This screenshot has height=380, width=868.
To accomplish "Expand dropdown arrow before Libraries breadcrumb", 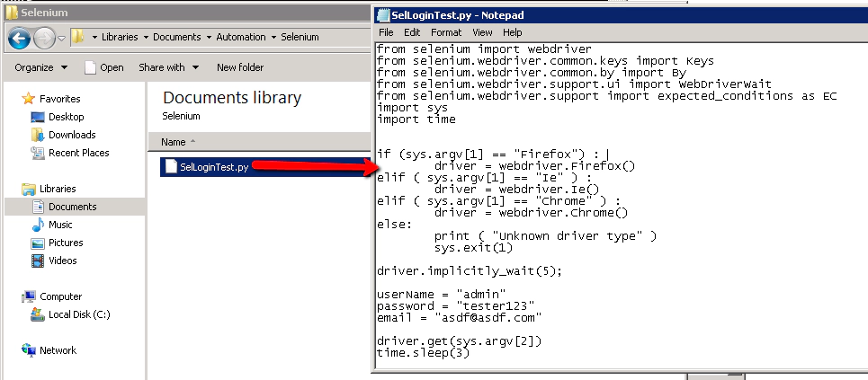I will 94,38.
